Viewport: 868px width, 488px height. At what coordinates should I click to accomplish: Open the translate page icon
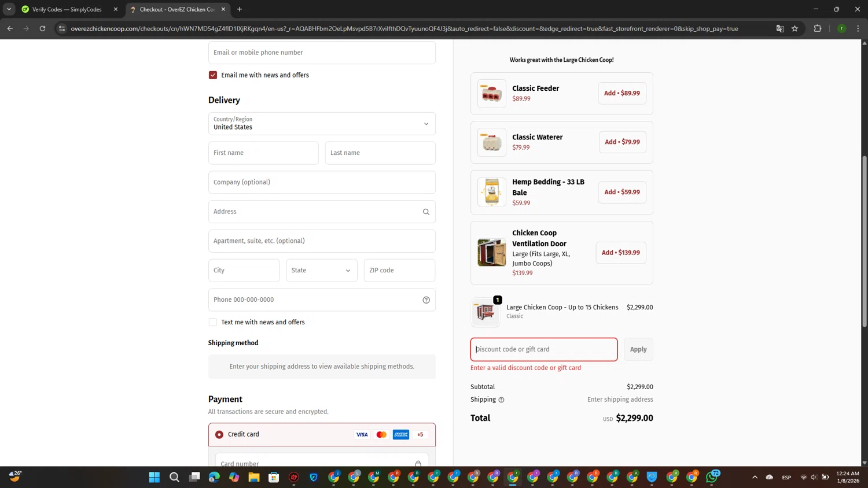(780, 28)
